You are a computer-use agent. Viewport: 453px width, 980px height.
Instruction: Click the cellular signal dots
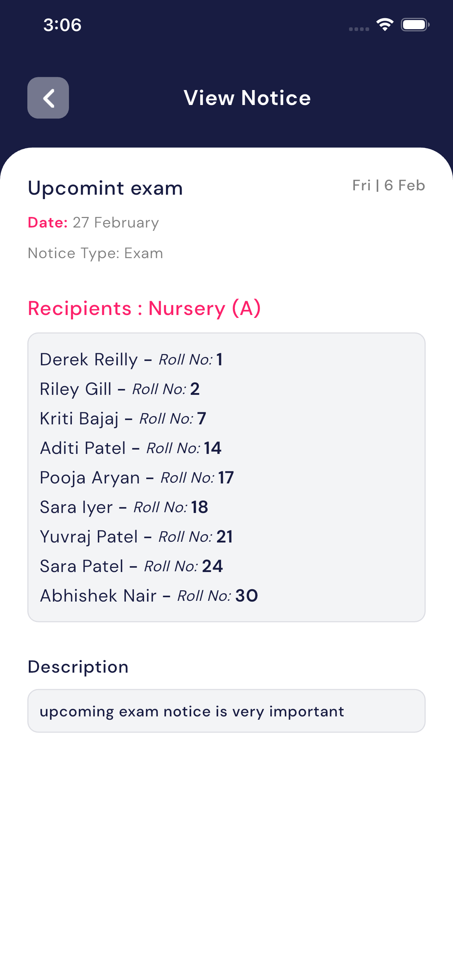(x=359, y=29)
